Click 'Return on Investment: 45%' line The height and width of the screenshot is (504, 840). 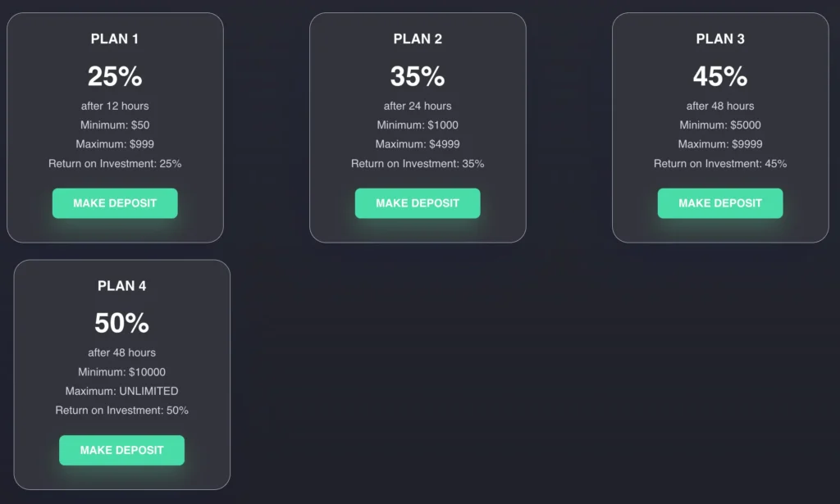(720, 163)
